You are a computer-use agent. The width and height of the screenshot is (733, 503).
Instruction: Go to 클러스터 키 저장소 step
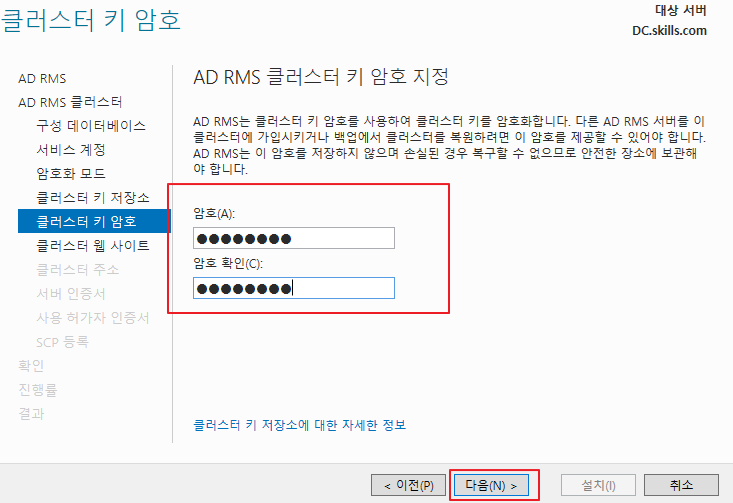93,198
